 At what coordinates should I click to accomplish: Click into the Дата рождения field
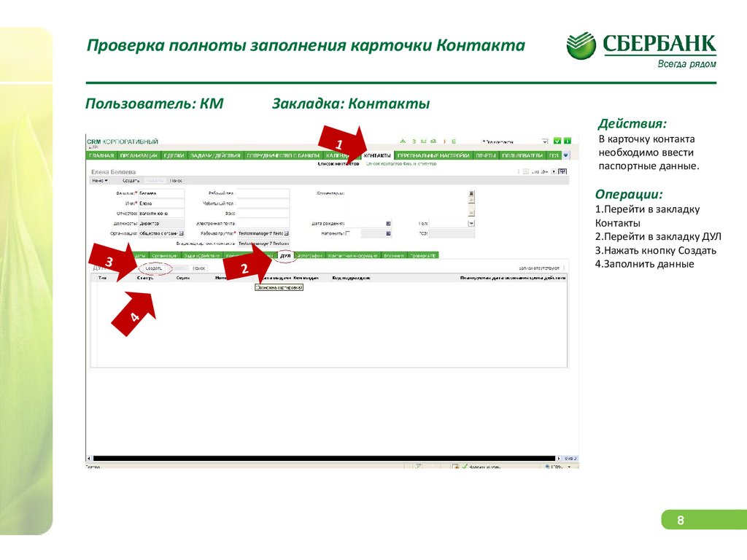pos(365,223)
